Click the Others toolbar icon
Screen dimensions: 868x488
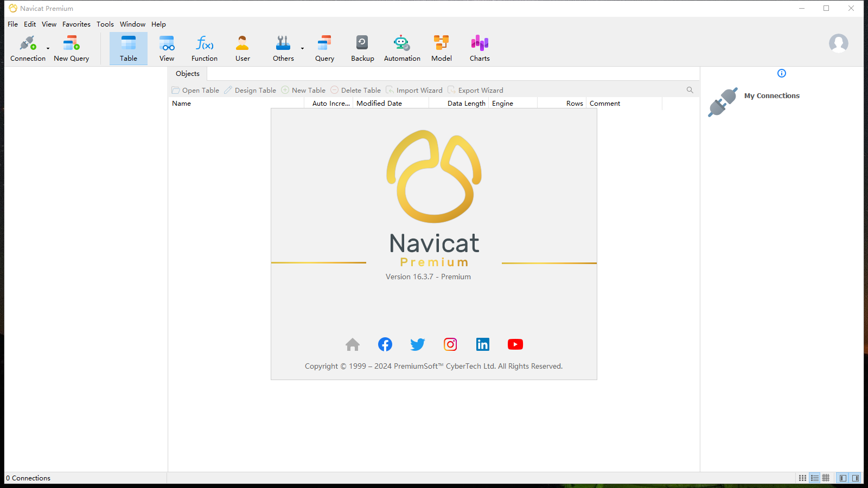pyautogui.click(x=283, y=48)
